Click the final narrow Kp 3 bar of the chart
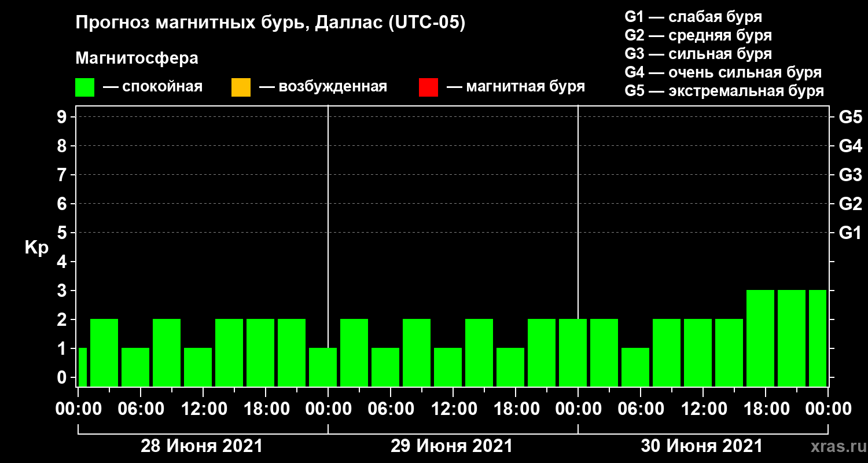Screen dimensions: 868x463 [x=818, y=338]
